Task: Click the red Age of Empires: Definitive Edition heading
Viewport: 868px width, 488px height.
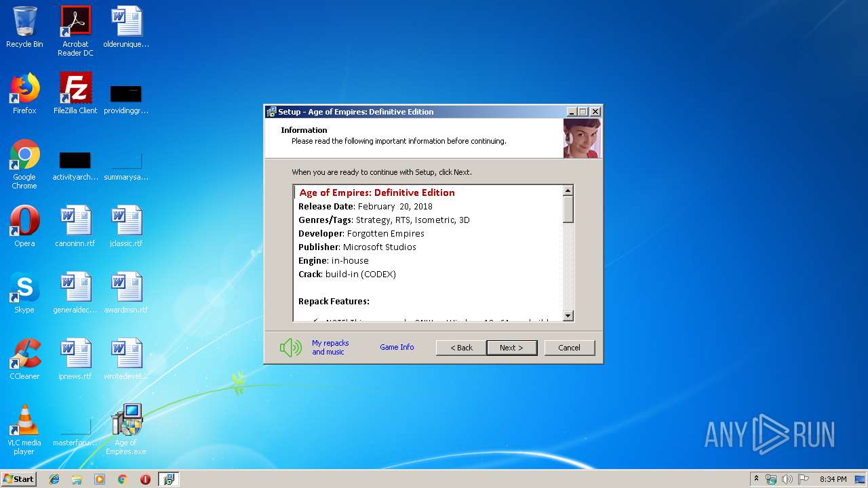Action: click(x=377, y=192)
